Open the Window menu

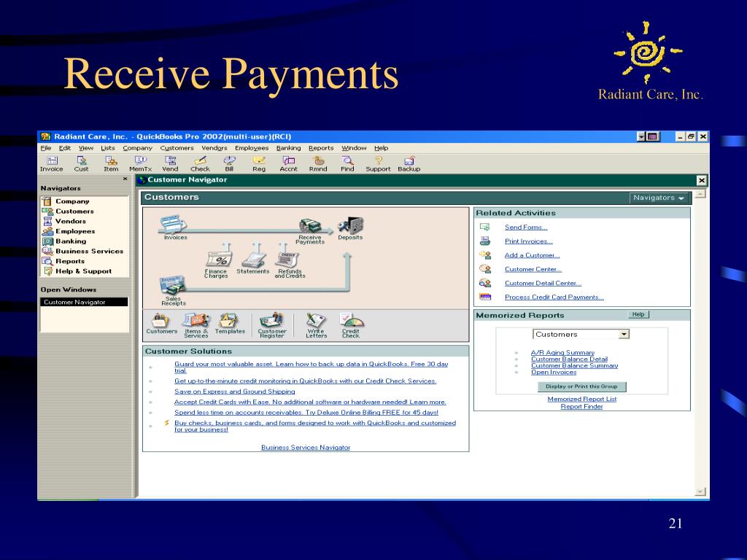click(x=354, y=148)
